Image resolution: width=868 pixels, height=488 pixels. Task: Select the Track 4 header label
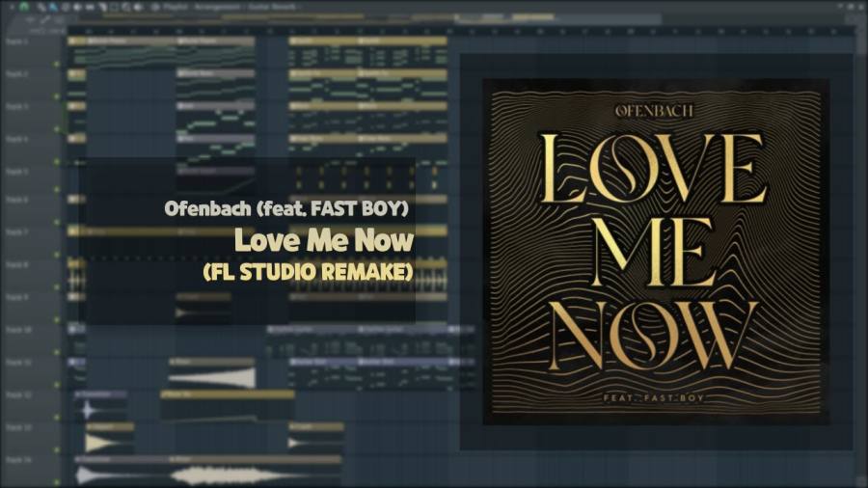16,139
